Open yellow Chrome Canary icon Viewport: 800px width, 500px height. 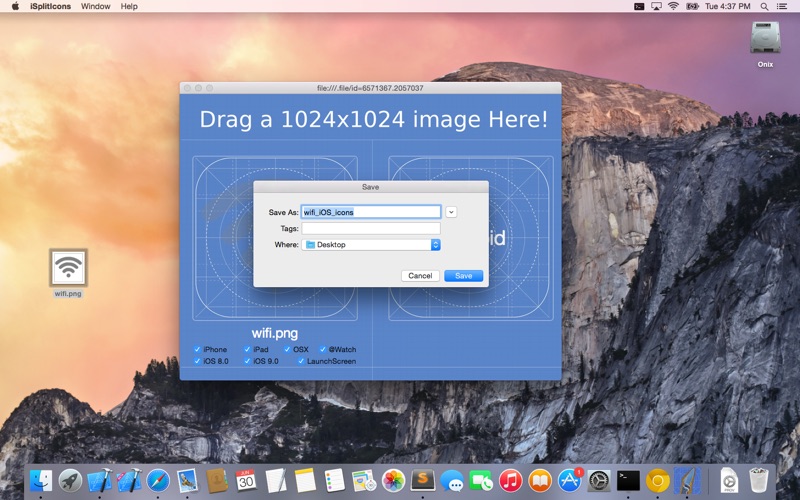pyautogui.click(x=658, y=481)
